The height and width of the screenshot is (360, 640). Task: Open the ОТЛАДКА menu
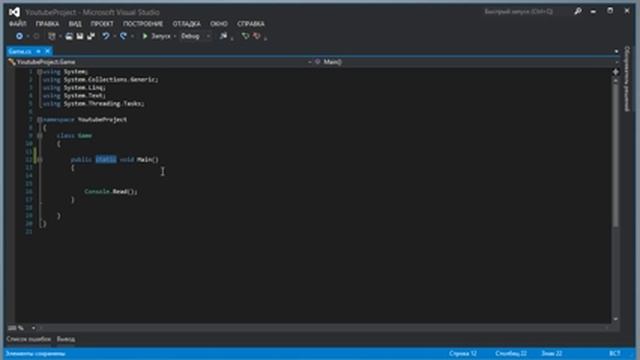[187, 24]
